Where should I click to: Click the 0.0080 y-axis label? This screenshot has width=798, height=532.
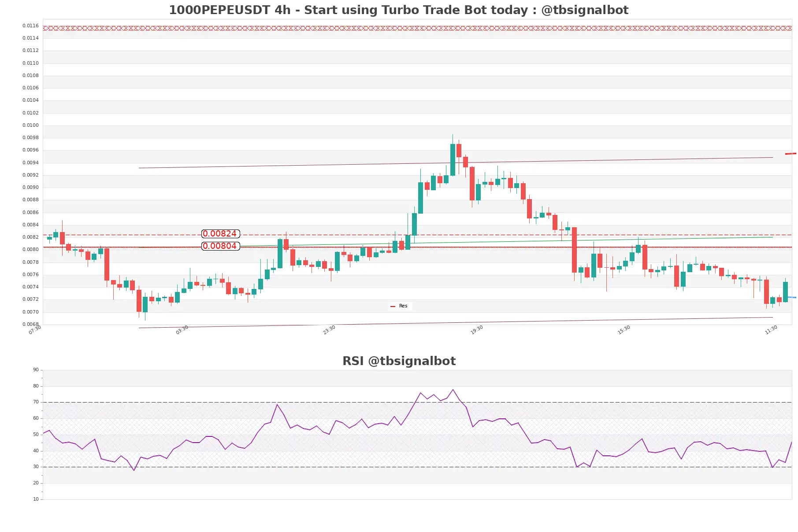coord(30,249)
